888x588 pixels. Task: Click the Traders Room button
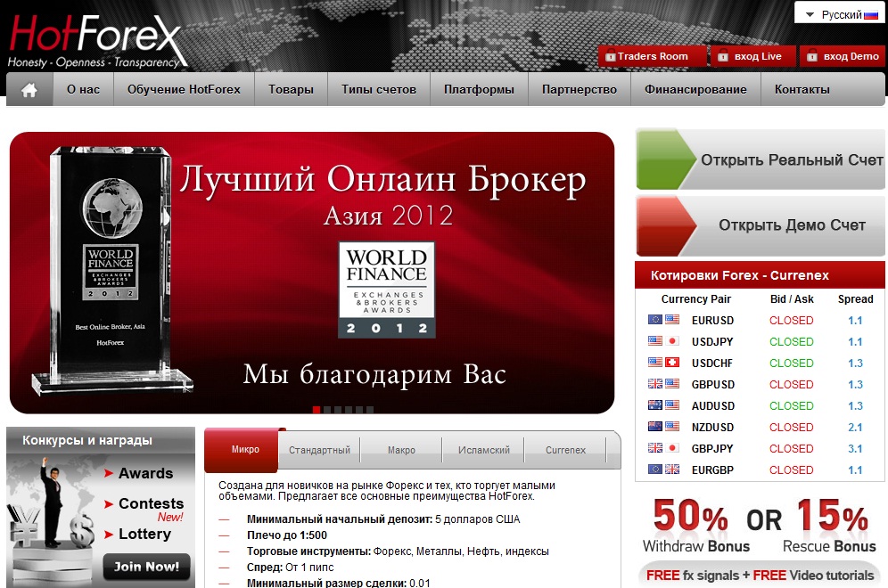(653, 56)
